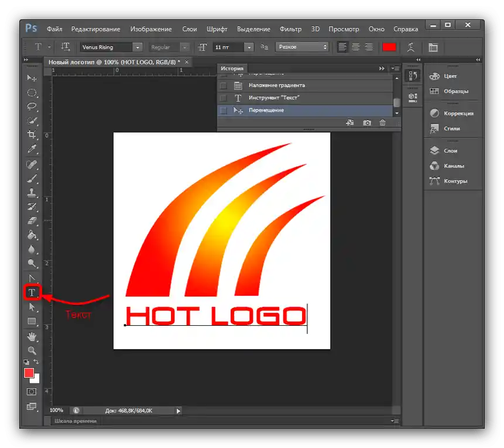
Task: Toggle Quick Mask mode
Action: [32, 391]
